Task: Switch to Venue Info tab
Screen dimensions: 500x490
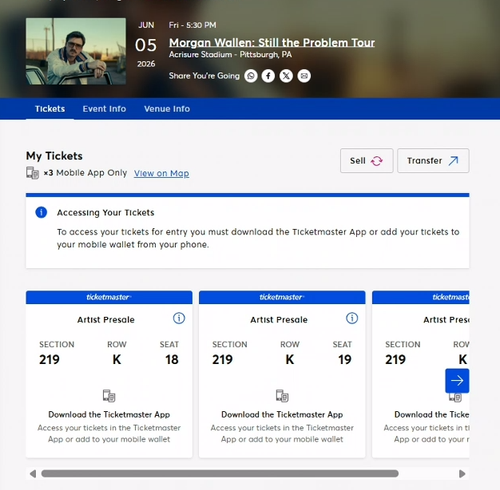Action: click(167, 109)
